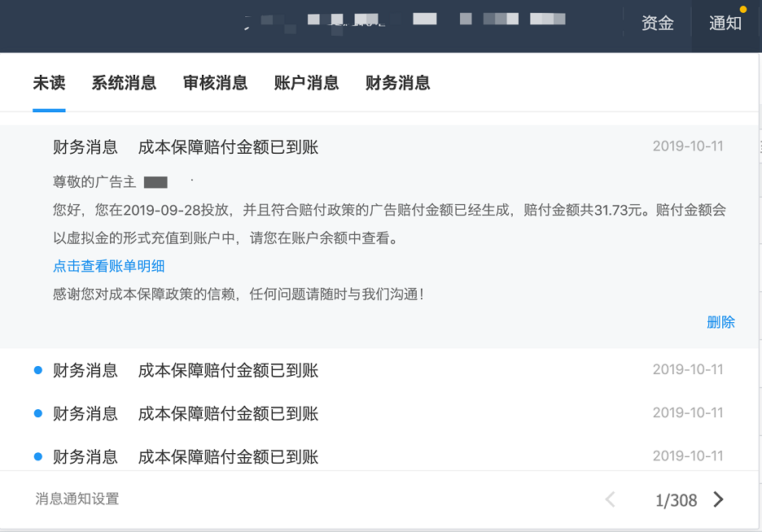Click the previous page arrow
The image size is (762, 532).
coord(610,499)
